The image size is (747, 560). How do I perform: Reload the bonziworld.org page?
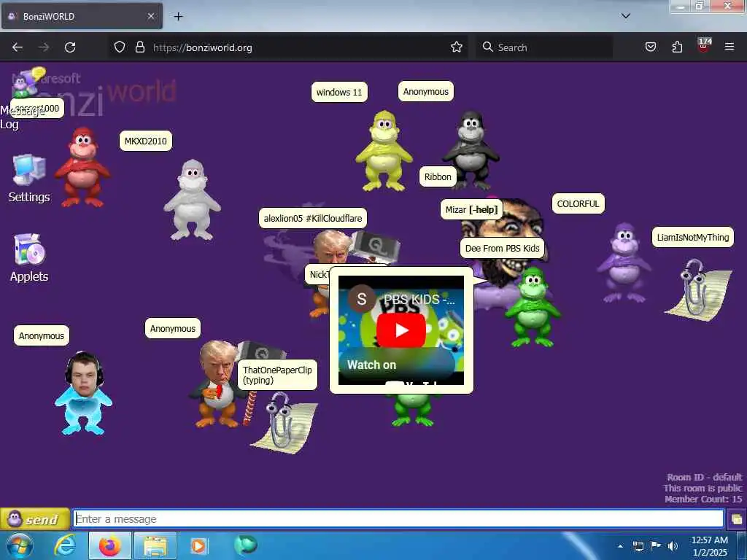70,47
